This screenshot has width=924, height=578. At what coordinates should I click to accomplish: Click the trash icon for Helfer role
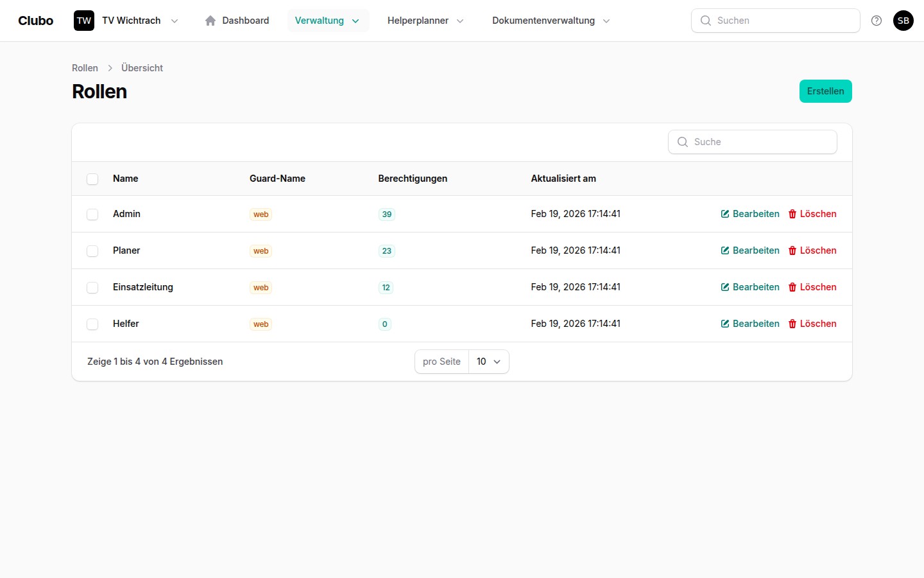tap(792, 324)
